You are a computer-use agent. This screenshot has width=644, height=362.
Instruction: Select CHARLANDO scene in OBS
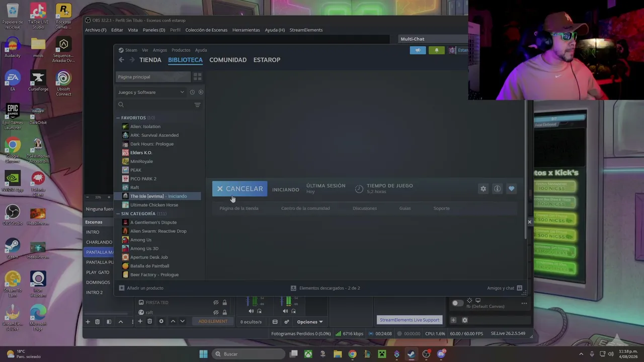point(99,242)
